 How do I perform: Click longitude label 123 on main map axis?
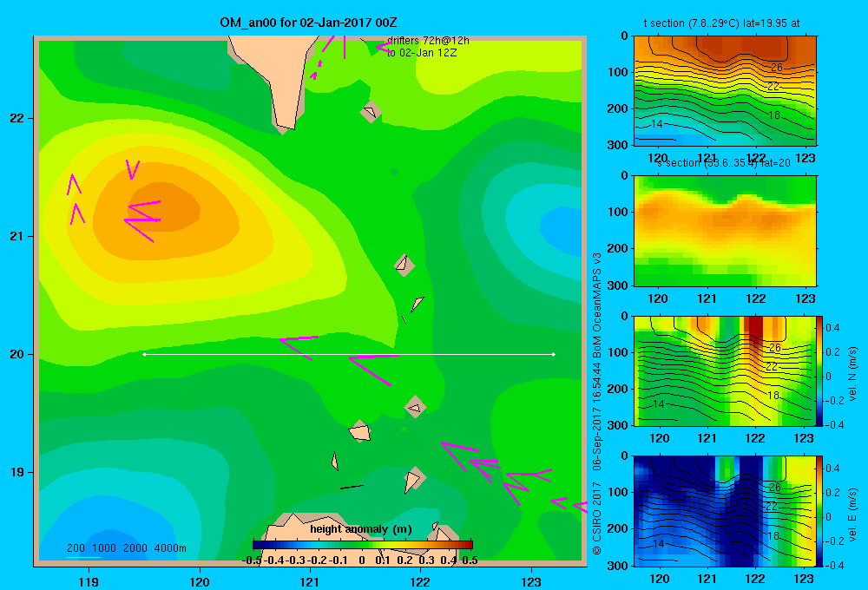[x=531, y=581]
